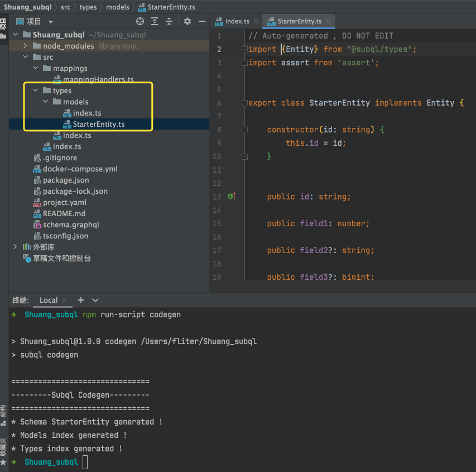Switch to the index.ts editor tab

point(237,21)
